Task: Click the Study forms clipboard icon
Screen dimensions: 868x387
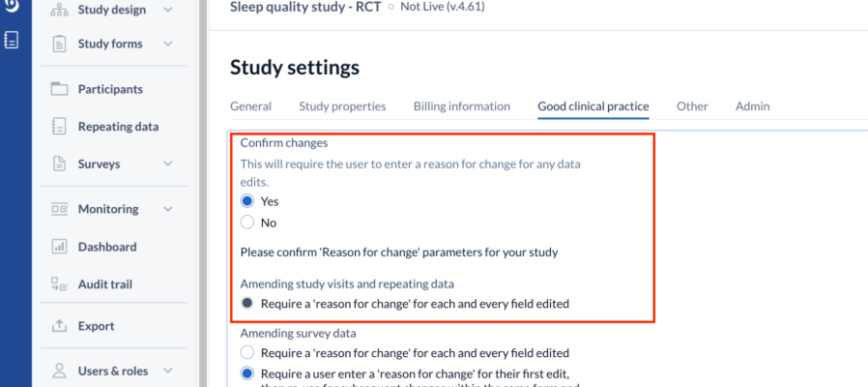Action: click(59, 44)
